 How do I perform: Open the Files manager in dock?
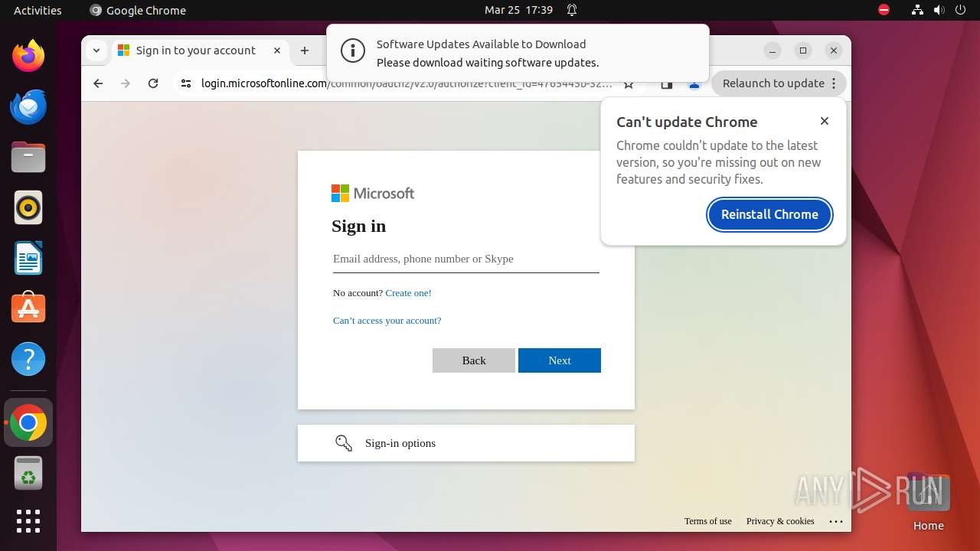point(28,157)
